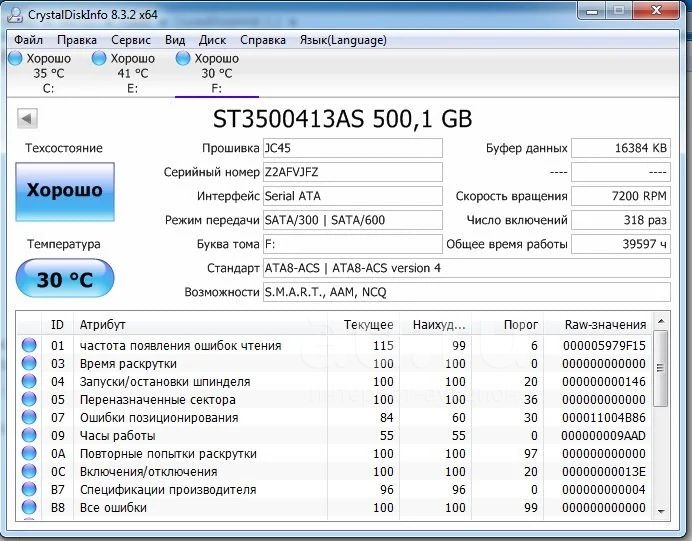Select disk C: status orb
Image resolution: width=692 pixels, height=541 pixels.
15,58
